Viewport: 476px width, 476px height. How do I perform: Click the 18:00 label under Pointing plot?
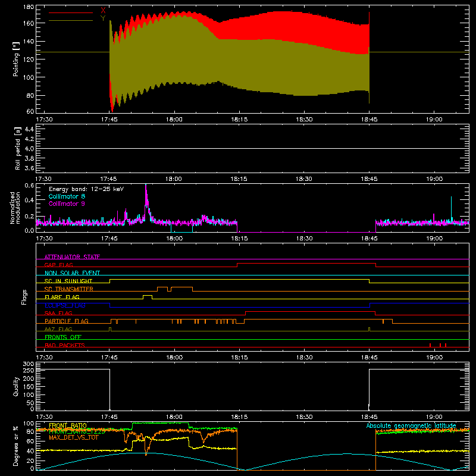[174, 120]
